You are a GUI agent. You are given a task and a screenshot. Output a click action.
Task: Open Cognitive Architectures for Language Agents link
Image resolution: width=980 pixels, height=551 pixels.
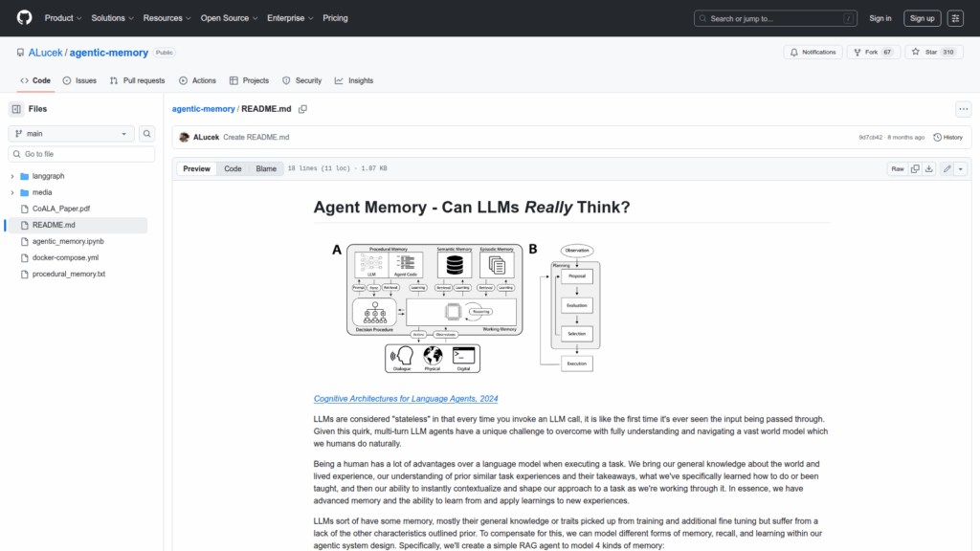[406, 399]
